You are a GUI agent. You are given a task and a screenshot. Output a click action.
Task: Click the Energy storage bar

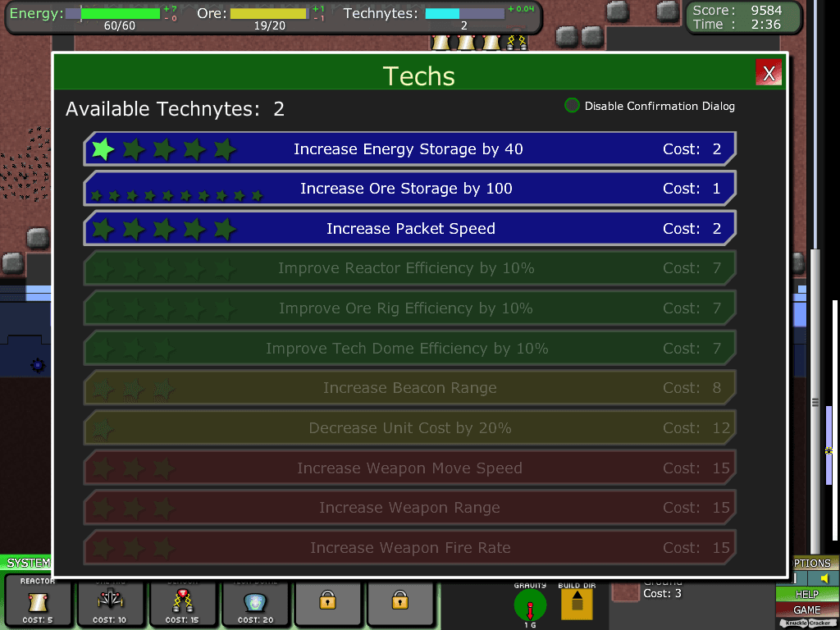coord(113,13)
